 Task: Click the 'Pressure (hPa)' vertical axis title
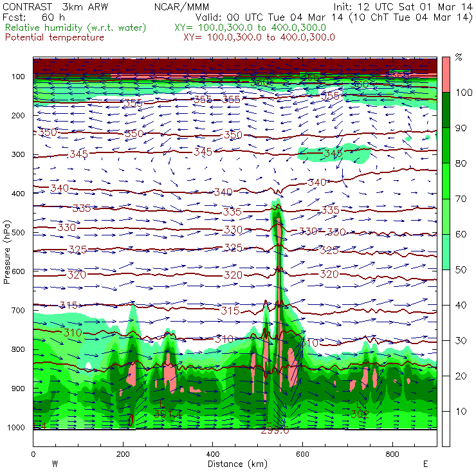6,252
